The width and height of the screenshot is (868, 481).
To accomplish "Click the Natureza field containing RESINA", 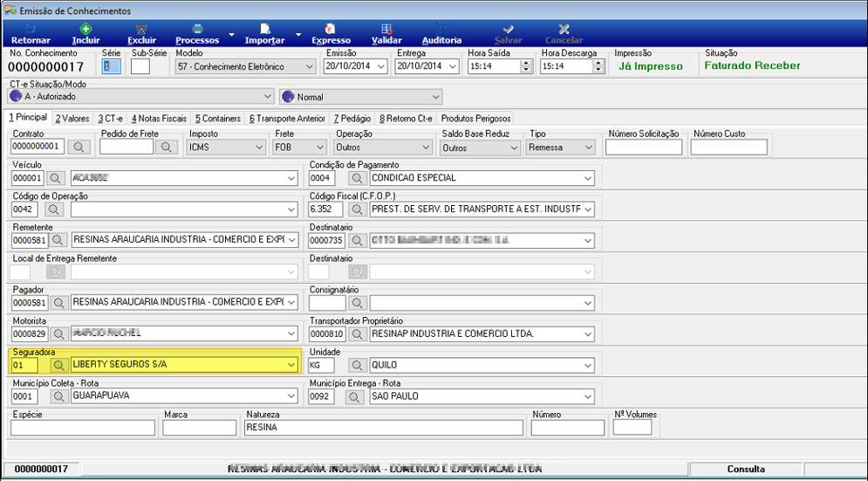I will [x=384, y=428].
